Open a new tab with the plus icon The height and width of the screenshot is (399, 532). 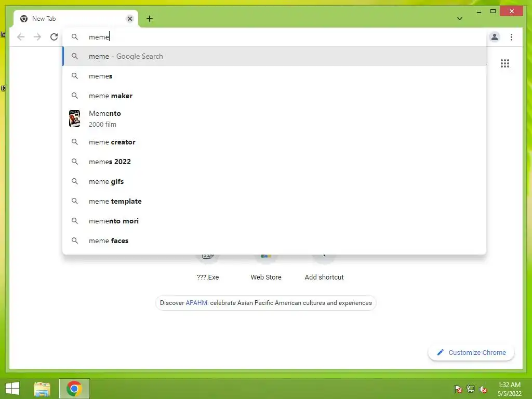[149, 19]
